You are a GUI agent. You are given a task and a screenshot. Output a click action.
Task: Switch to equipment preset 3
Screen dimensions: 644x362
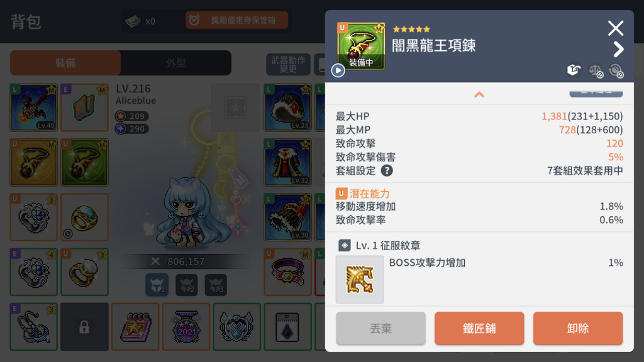pos(216,285)
